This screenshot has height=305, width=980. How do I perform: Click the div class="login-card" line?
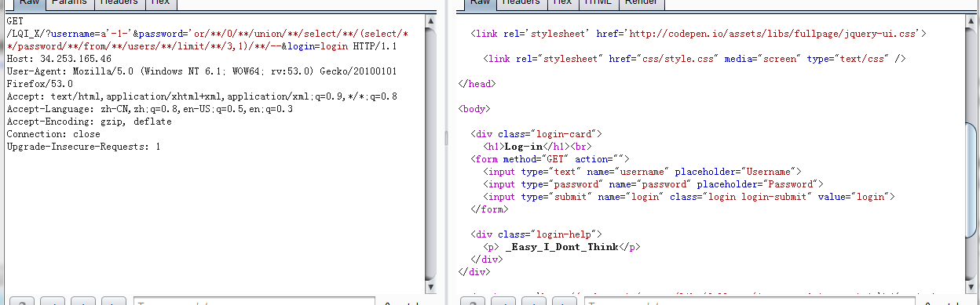coord(536,134)
